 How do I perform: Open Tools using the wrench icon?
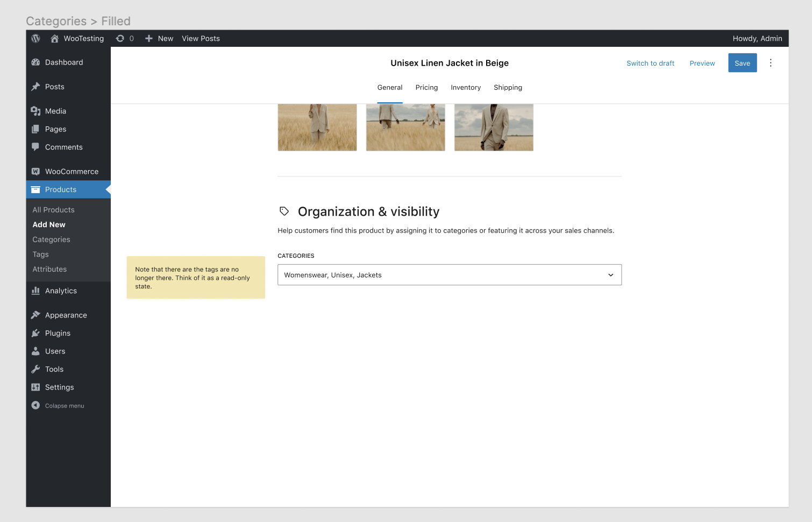(x=35, y=369)
